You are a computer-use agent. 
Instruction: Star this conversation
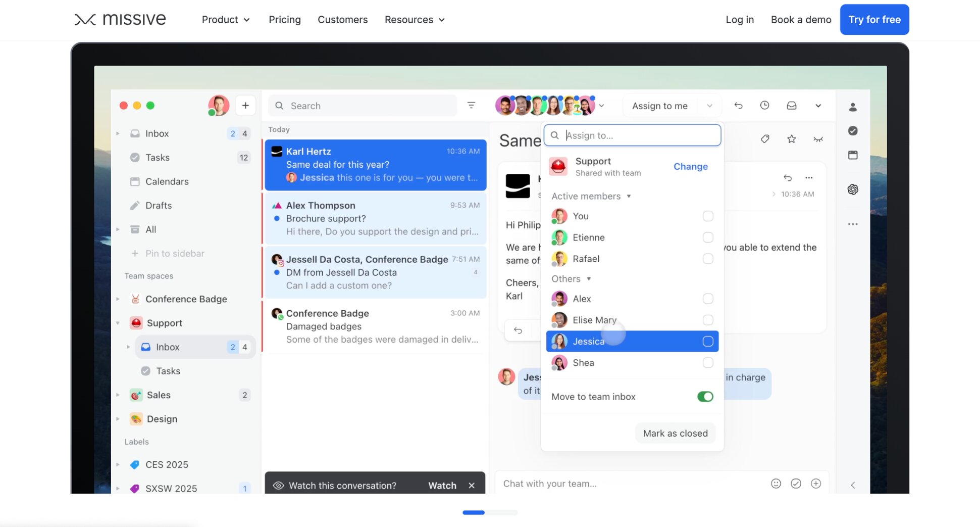point(792,139)
